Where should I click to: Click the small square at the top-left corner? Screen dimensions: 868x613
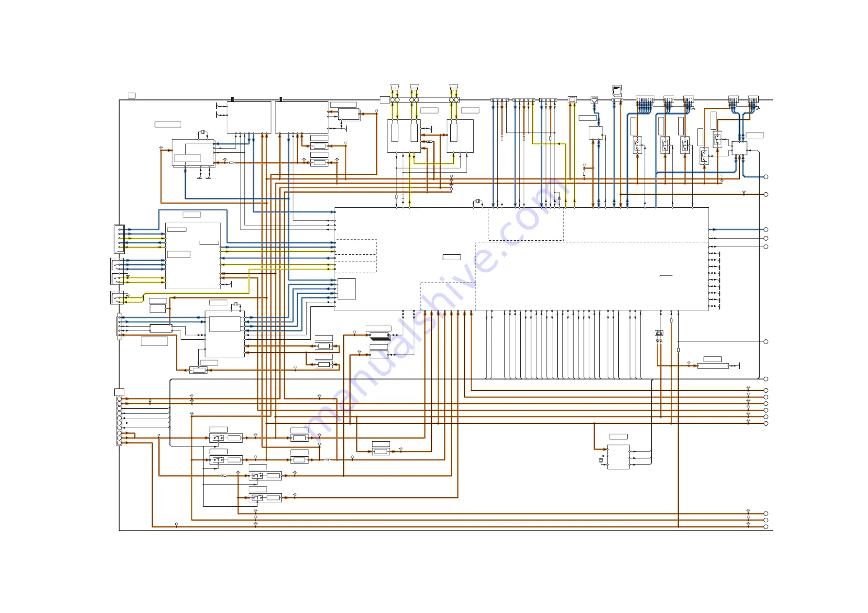click(132, 95)
